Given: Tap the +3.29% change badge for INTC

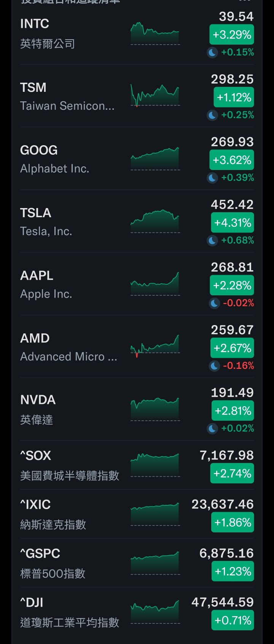Looking at the screenshot, I should [232, 35].
